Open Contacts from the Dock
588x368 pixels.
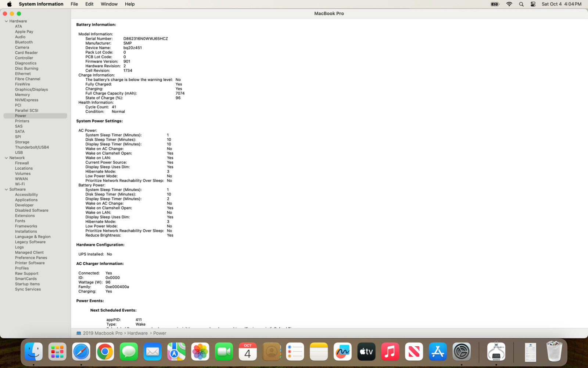click(272, 351)
